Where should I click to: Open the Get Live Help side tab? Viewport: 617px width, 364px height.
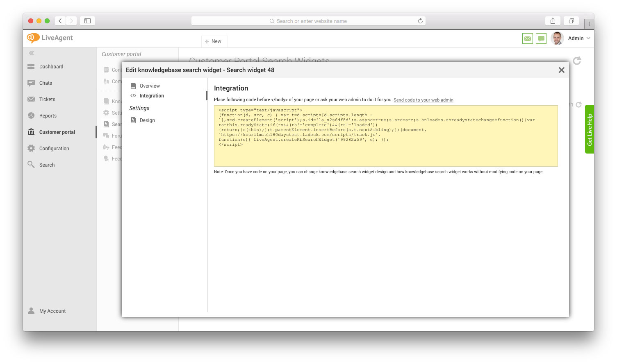pos(589,129)
